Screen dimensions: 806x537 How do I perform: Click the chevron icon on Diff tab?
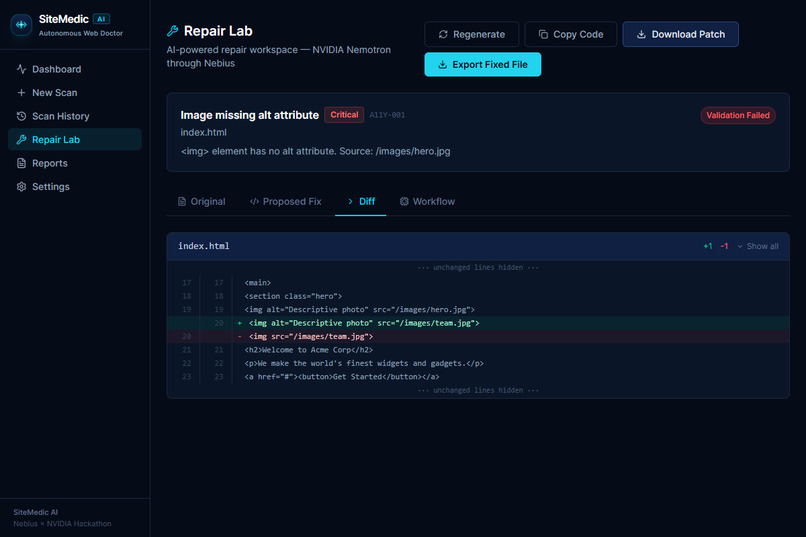click(x=350, y=201)
